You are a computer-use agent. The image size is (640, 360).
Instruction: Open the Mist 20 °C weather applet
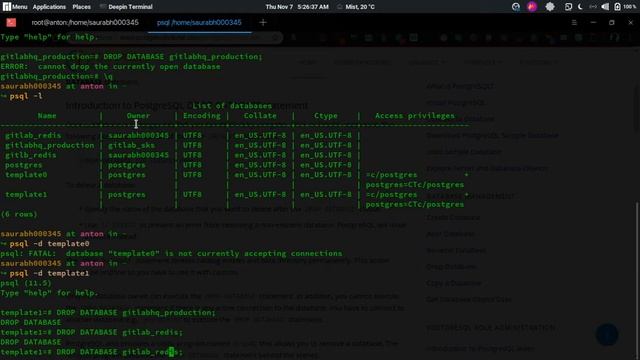click(356, 7)
